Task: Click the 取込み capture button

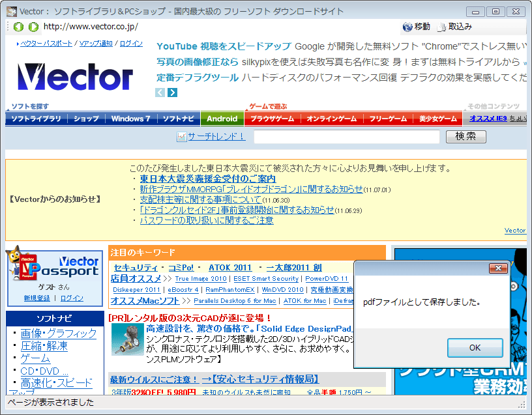Action: click(454, 27)
